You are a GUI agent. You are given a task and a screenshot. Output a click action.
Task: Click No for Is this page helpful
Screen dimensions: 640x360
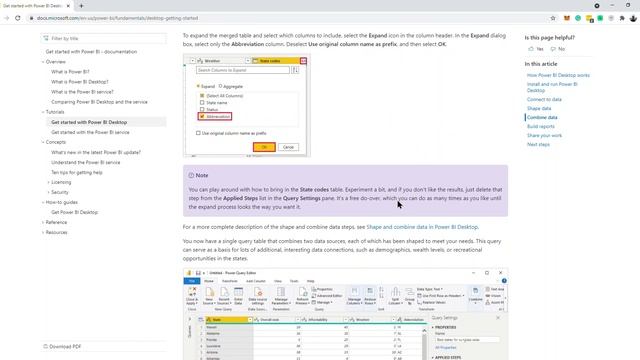click(x=558, y=49)
